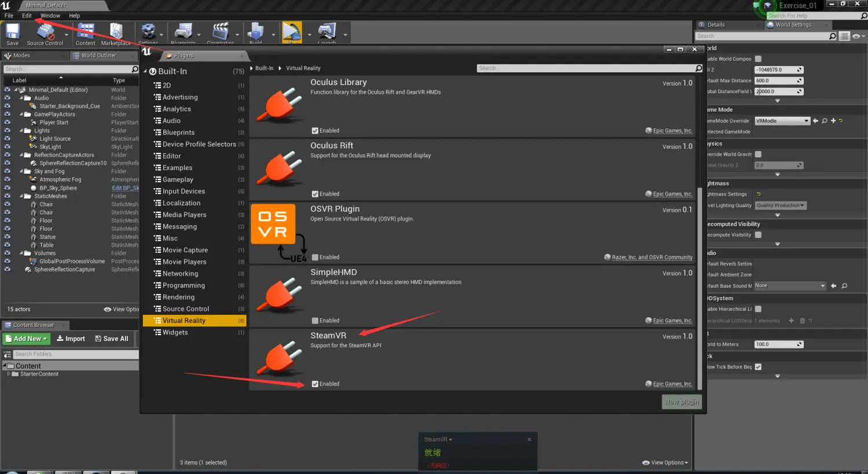Click search magnifier in Plugins search box
This screenshot has height=474, width=868.
click(x=698, y=68)
